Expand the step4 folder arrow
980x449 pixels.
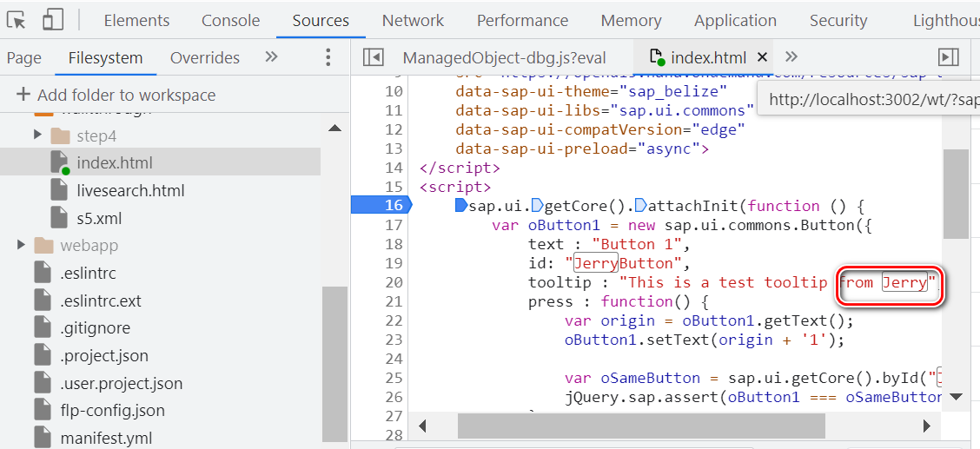37,135
